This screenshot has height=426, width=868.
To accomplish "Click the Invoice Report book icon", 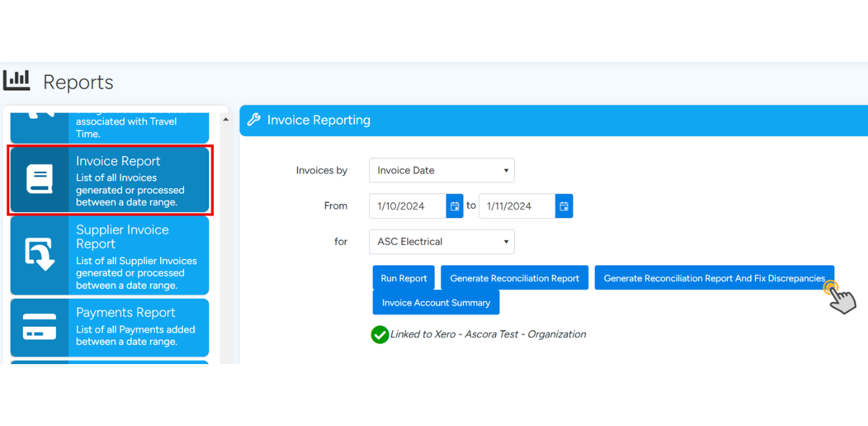I will 39,180.
